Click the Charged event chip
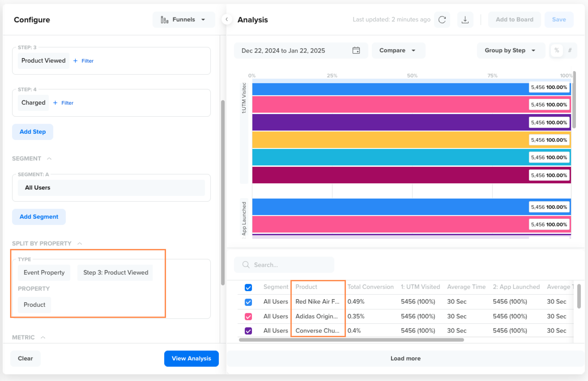The image size is (588, 381). pos(33,102)
